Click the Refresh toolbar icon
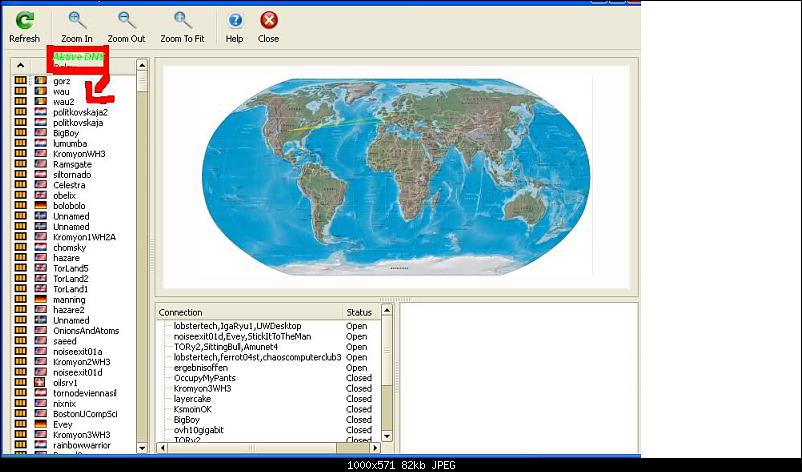802x472 pixels. coord(25,20)
